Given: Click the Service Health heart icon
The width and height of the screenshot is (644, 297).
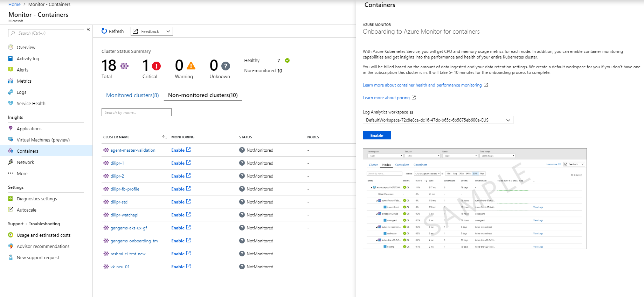Looking at the screenshot, I should coord(11,103).
